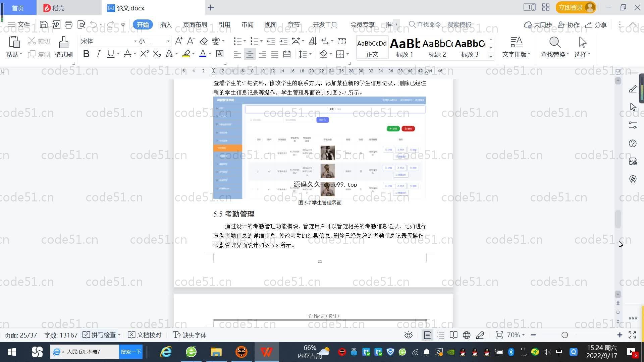Open Print Preview icon

pos(81,24)
